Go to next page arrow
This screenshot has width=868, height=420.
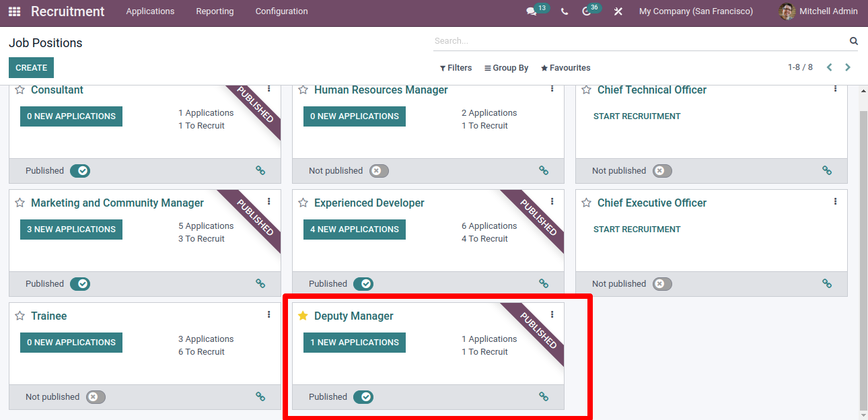point(848,67)
